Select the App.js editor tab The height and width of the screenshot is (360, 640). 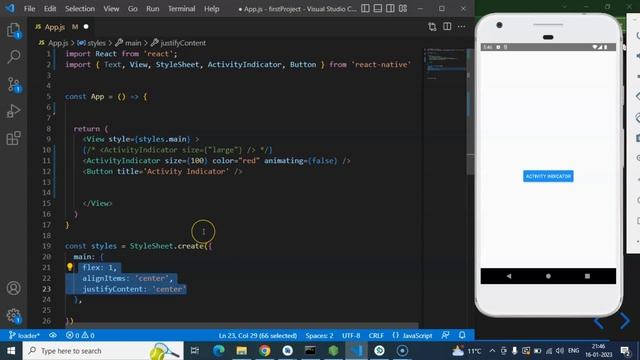coord(61,27)
